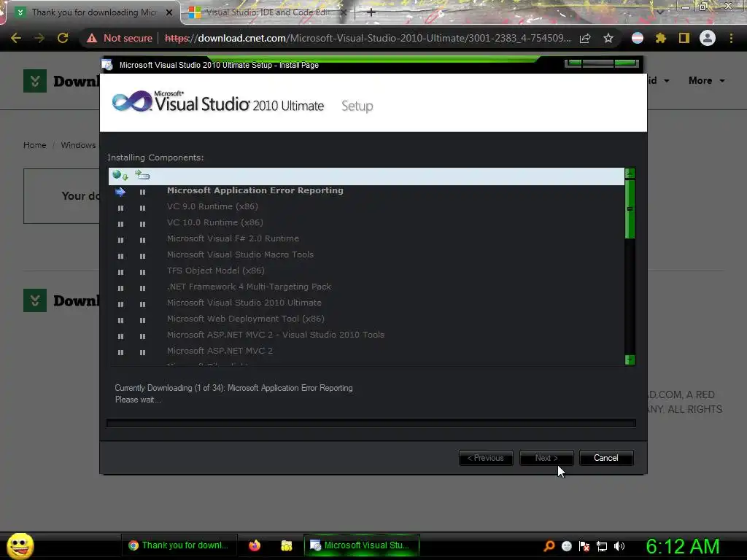Click the browser forward arrow
Viewport: 747px width, 560px height.
point(39,38)
